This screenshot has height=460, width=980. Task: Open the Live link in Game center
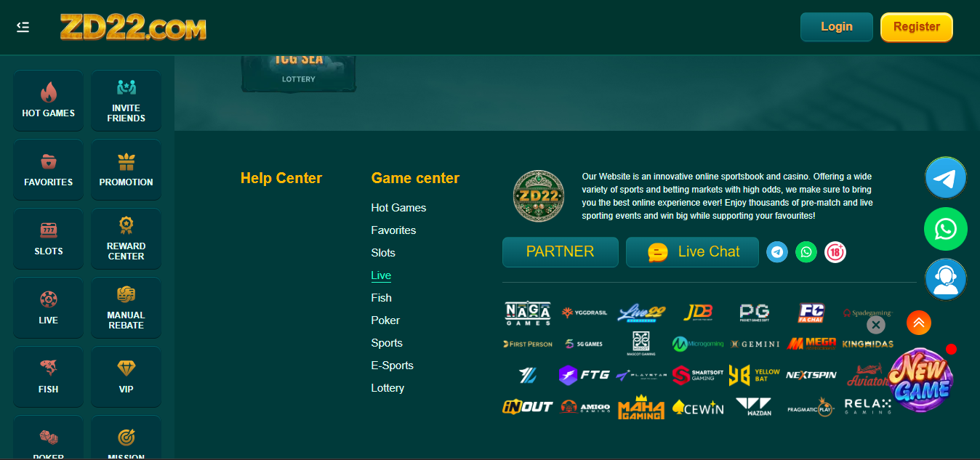click(381, 275)
